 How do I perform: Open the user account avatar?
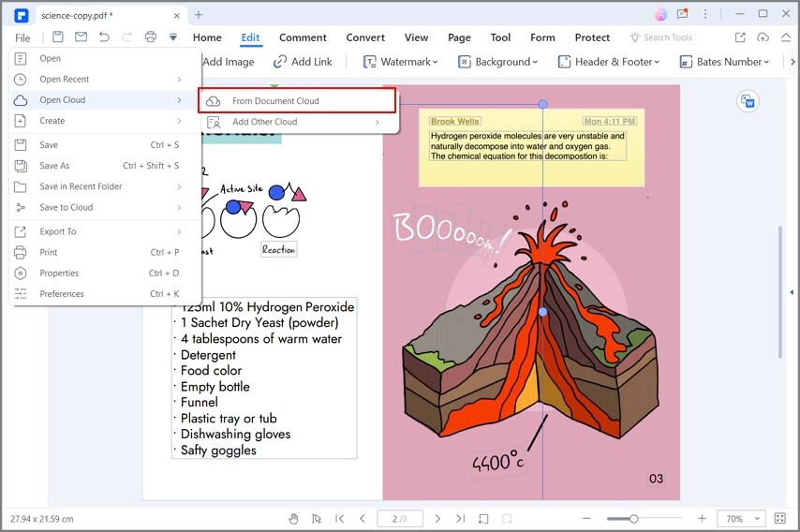coord(660,14)
